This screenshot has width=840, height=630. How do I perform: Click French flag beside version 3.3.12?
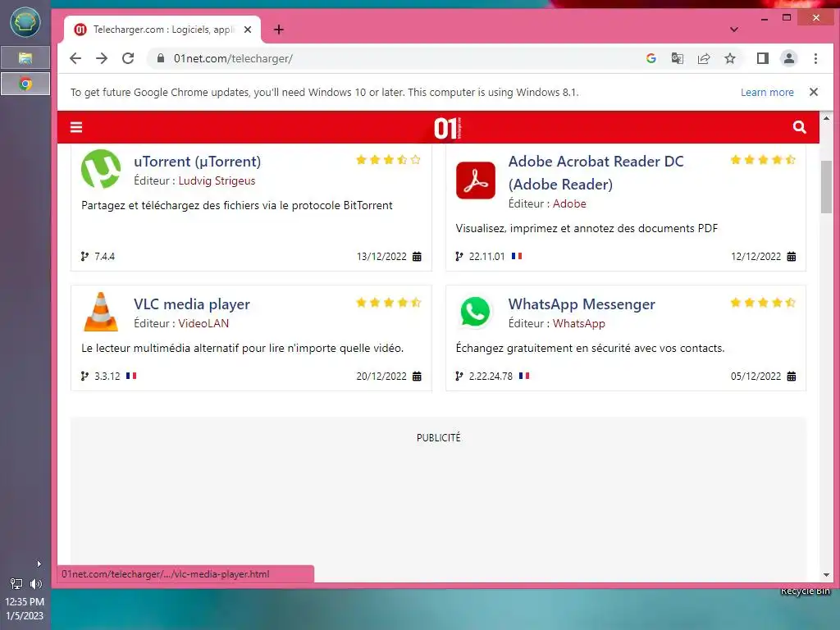(x=131, y=376)
